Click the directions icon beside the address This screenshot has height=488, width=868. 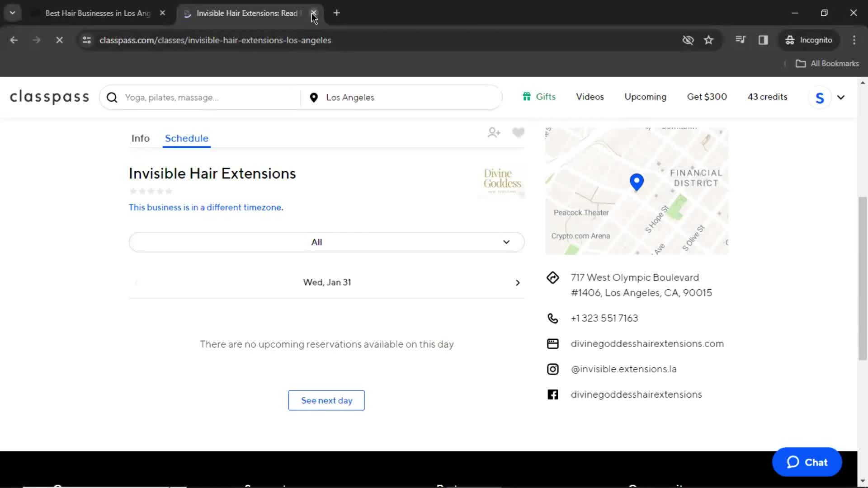click(x=552, y=277)
